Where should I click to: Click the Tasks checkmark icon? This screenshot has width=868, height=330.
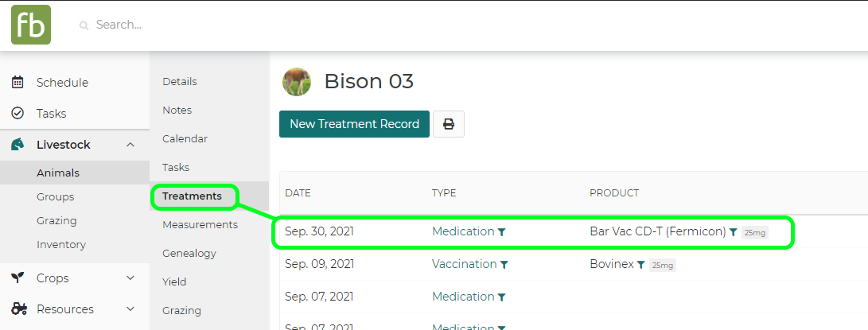coord(18,114)
